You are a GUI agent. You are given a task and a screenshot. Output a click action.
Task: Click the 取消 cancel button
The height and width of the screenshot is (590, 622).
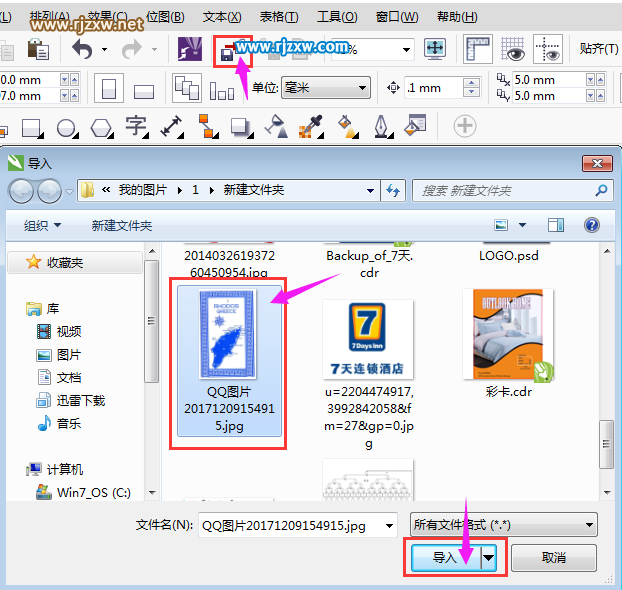[554, 557]
